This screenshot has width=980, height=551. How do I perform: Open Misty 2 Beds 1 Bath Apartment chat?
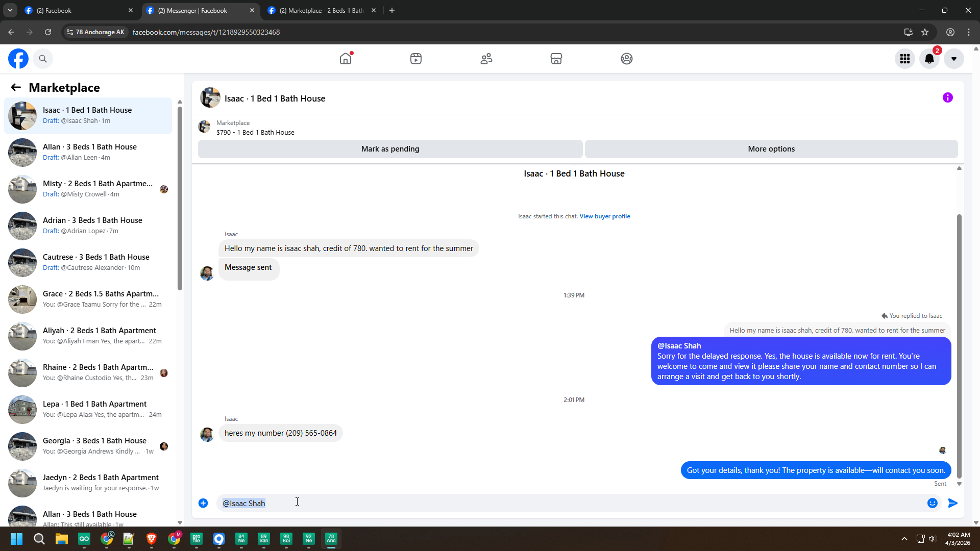coord(88,189)
